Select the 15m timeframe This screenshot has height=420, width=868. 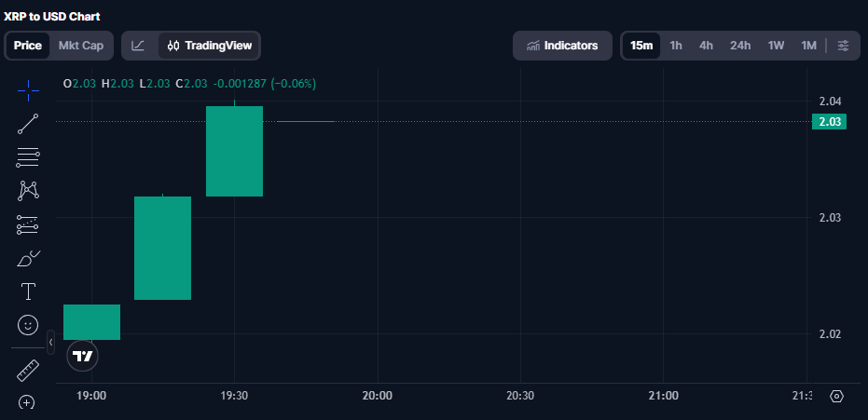pyautogui.click(x=641, y=46)
